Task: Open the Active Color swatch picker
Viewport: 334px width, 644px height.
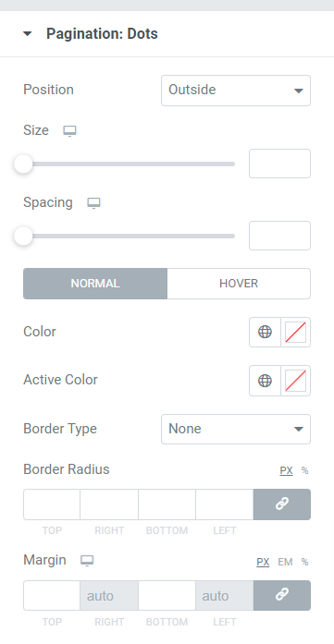Action: coord(296,381)
